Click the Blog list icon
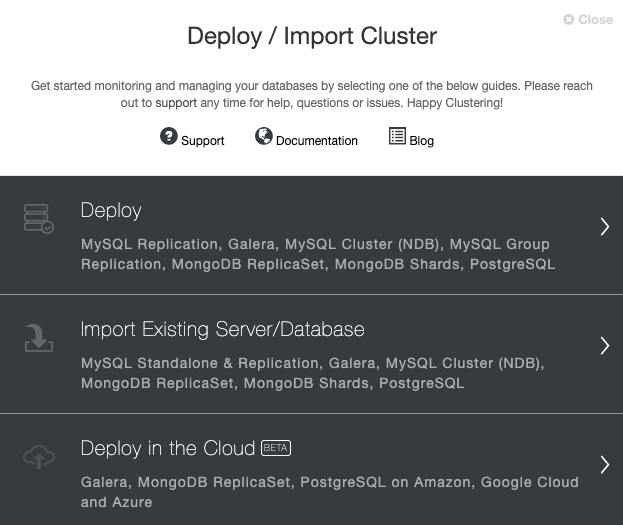 (x=397, y=136)
